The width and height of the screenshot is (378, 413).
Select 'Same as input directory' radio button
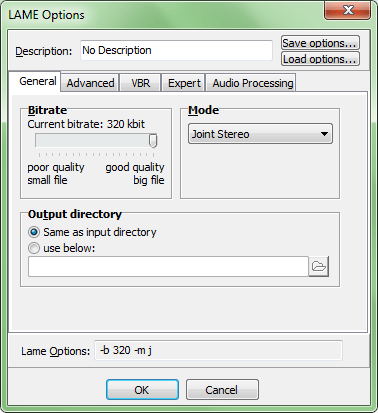[34, 232]
